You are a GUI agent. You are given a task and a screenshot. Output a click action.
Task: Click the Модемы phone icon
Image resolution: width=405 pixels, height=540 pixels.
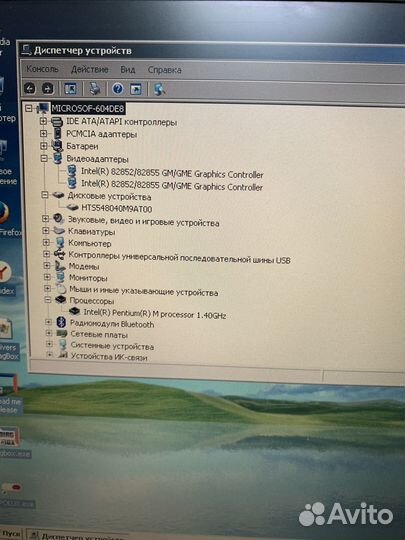click(60, 266)
